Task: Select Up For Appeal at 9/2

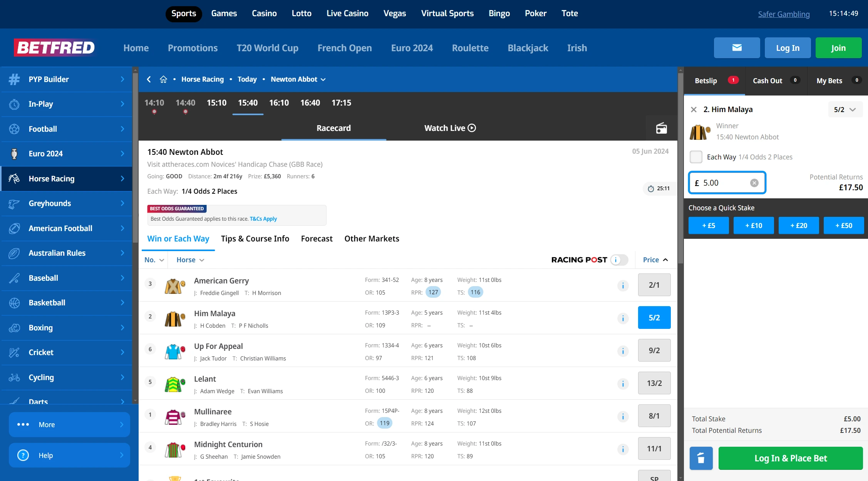Action: [x=654, y=350]
